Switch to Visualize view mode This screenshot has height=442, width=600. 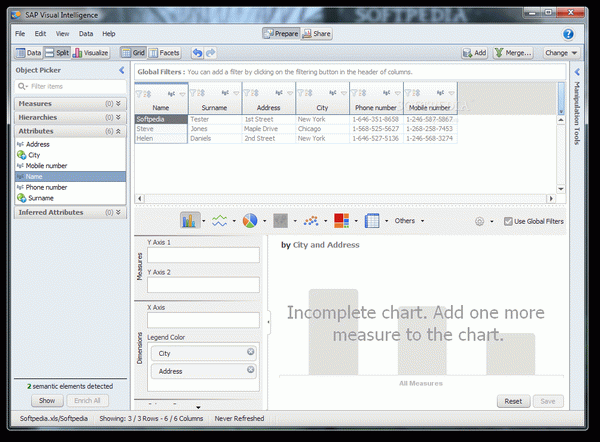pyautogui.click(x=91, y=53)
